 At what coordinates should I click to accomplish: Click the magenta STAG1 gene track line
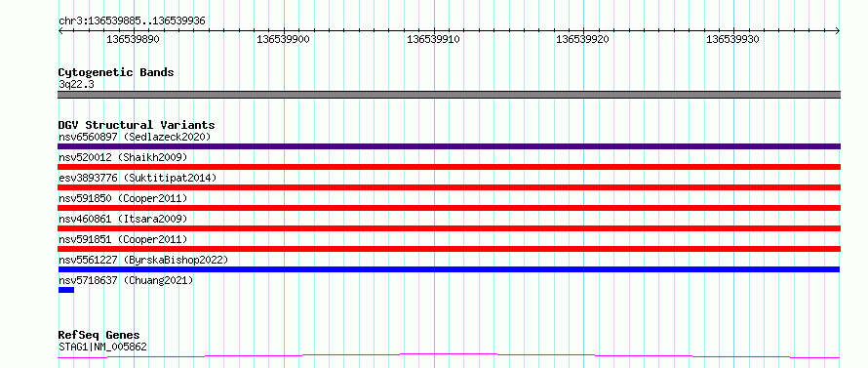(x=449, y=356)
